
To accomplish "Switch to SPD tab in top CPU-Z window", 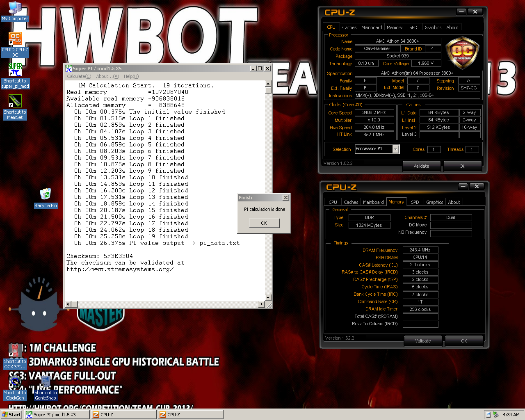I will point(413,27).
